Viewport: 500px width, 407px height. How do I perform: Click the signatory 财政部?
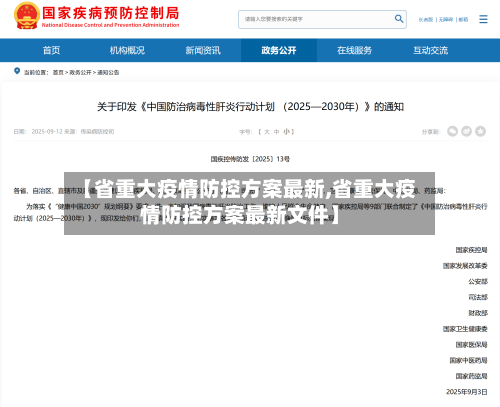pyautogui.click(x=478, y=313)
